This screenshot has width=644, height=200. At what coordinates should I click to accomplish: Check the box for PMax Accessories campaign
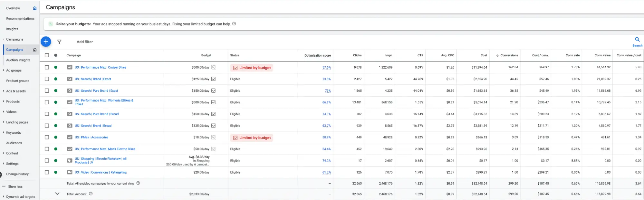click(x=47, y=137)
